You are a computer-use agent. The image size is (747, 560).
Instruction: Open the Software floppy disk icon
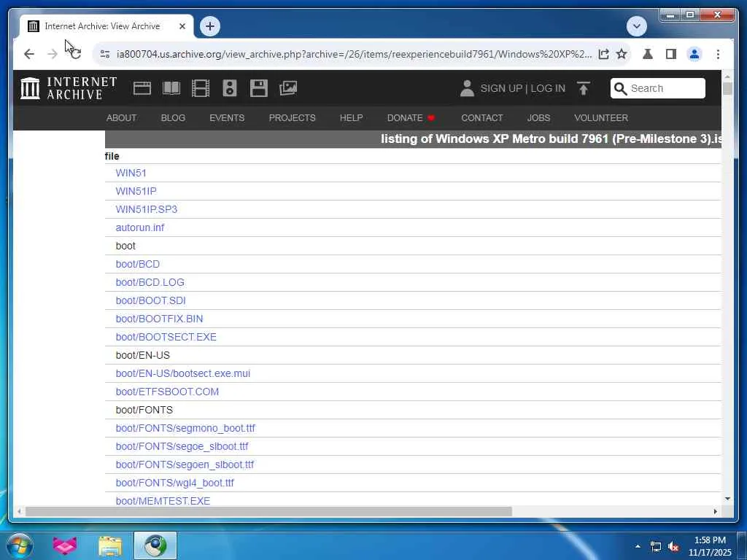click(x=259, y=88)
